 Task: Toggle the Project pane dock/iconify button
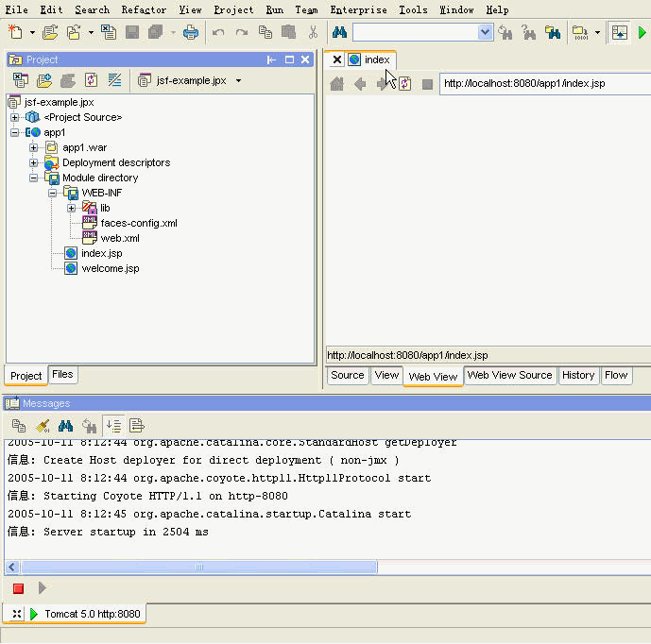click(271, 59)
